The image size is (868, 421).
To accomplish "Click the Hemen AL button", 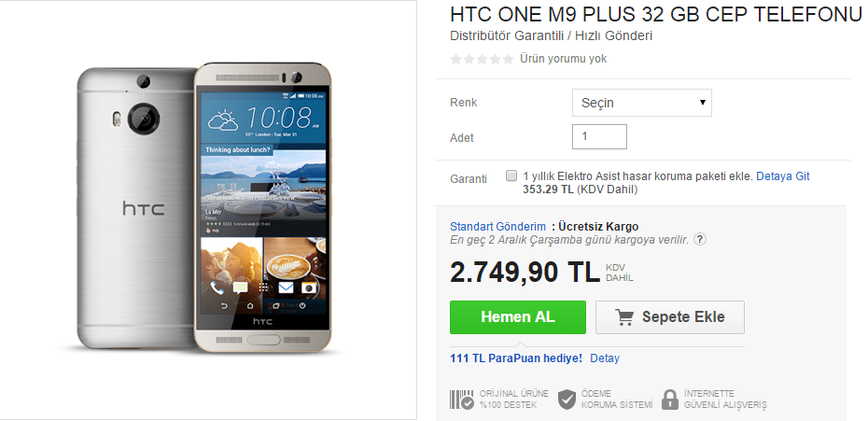I will point(518,317).
